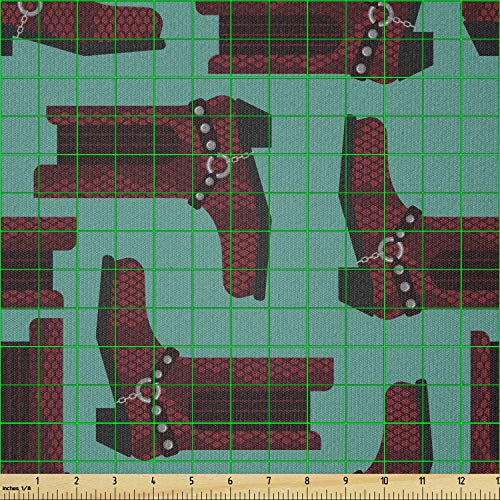Select the ruler marking labeled 4
The height and width of the screenshot is (500, 500).
153,481
